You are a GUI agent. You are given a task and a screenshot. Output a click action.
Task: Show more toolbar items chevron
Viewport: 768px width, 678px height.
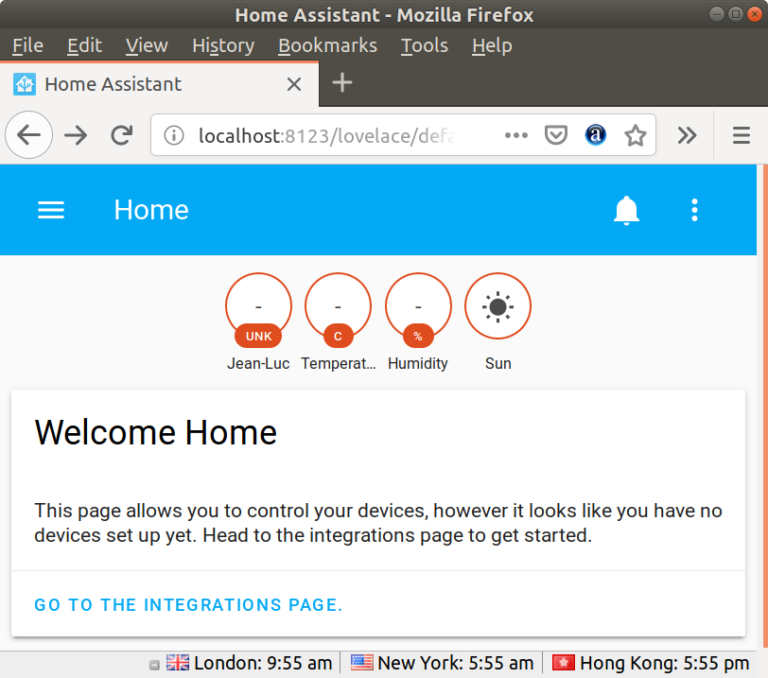687,135
